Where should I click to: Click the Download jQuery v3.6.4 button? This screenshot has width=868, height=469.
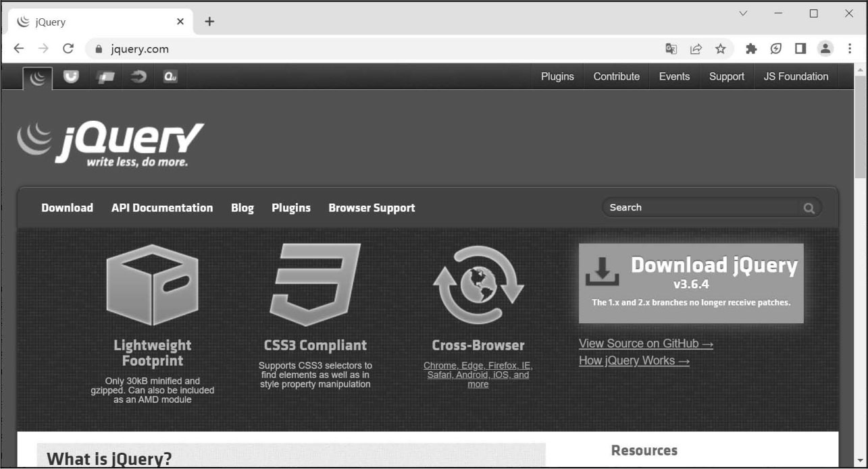pyautogui.click(x=691, y=283)
